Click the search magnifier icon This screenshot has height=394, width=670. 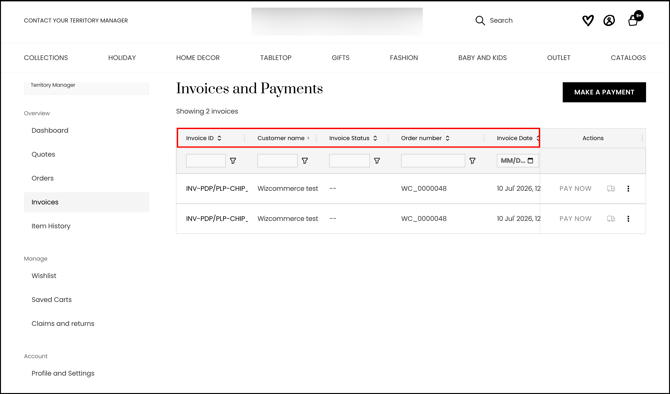pos(480,21)
